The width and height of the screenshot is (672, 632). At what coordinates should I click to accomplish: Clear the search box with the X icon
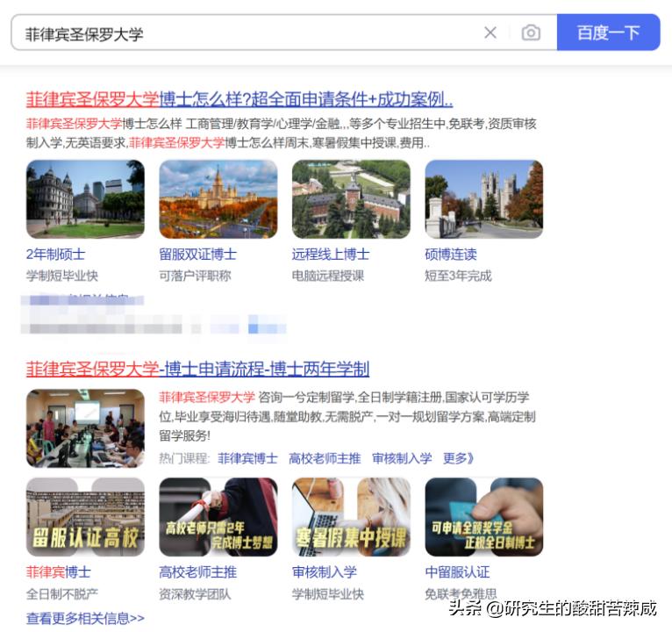point(490,32)
